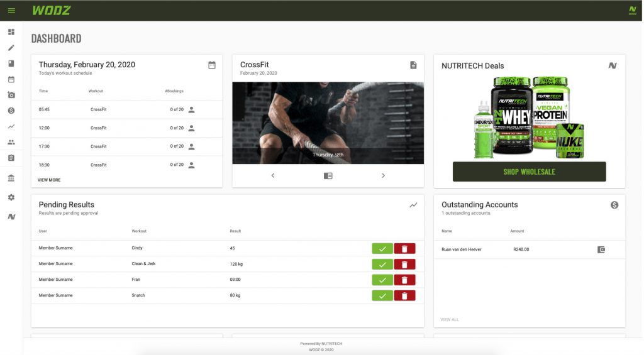This screenshot has height=355, width=644.
Task: Click the Snatch workout name
Action: 138,295
